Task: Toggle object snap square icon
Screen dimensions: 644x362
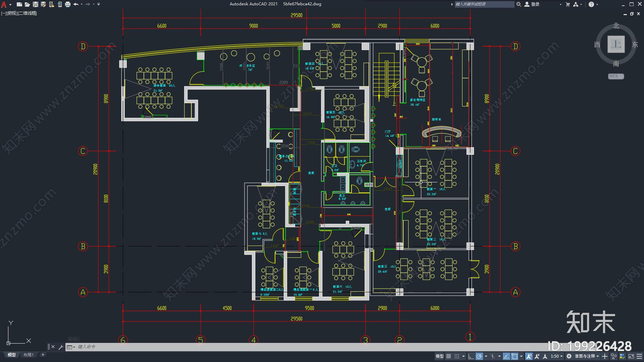Action: coord(514,356)
